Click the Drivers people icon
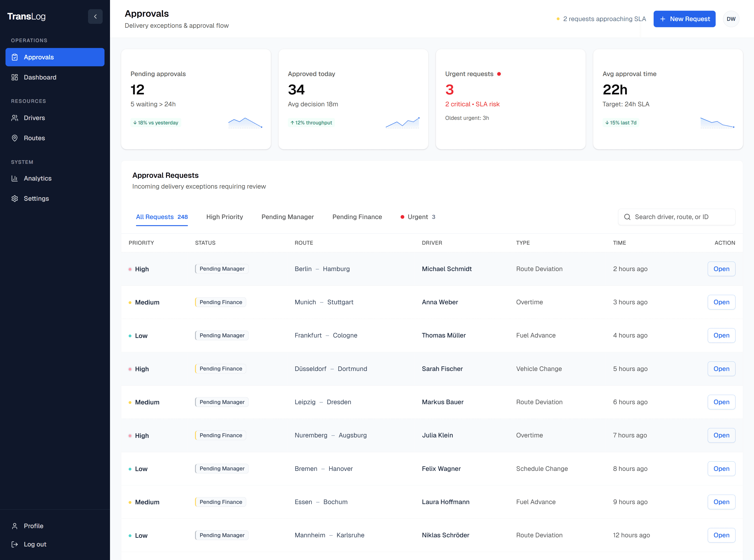The image size is (754, 560). coord(15,118)
